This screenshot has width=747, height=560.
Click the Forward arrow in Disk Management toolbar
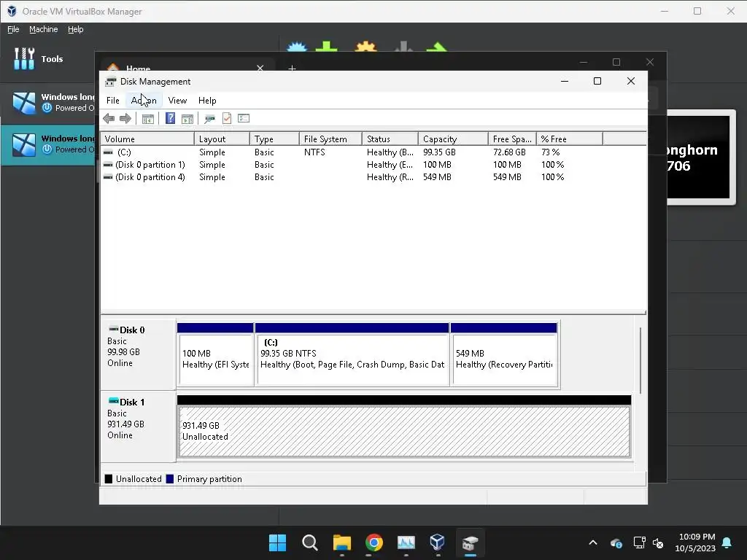125,119
